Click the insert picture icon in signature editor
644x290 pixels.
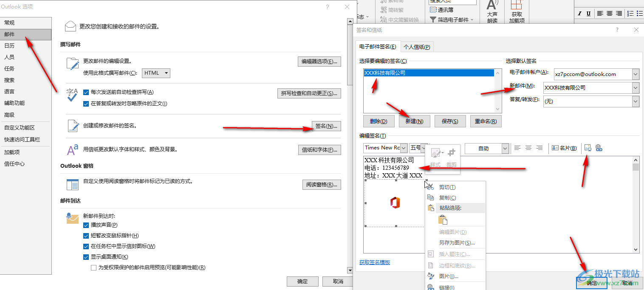(588, 148)
